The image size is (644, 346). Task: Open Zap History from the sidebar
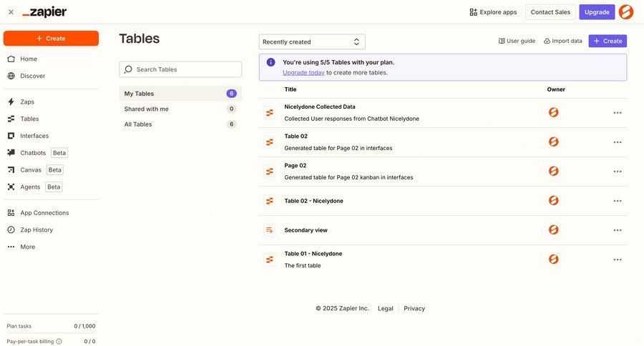pos(36,230)
